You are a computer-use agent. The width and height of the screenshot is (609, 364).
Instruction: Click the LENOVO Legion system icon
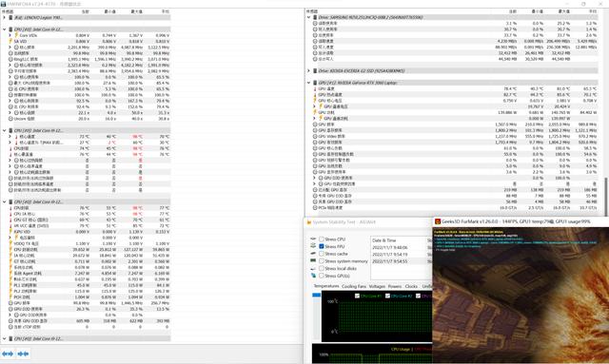(10, 17)
